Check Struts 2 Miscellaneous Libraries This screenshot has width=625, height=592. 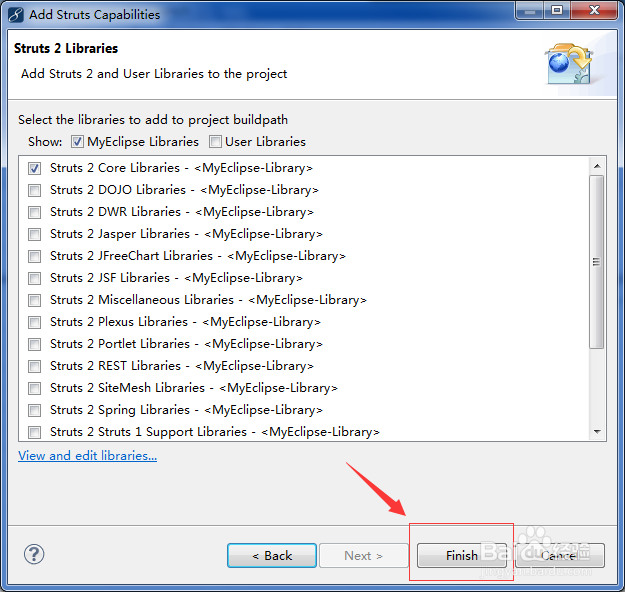tap(34, 300)
